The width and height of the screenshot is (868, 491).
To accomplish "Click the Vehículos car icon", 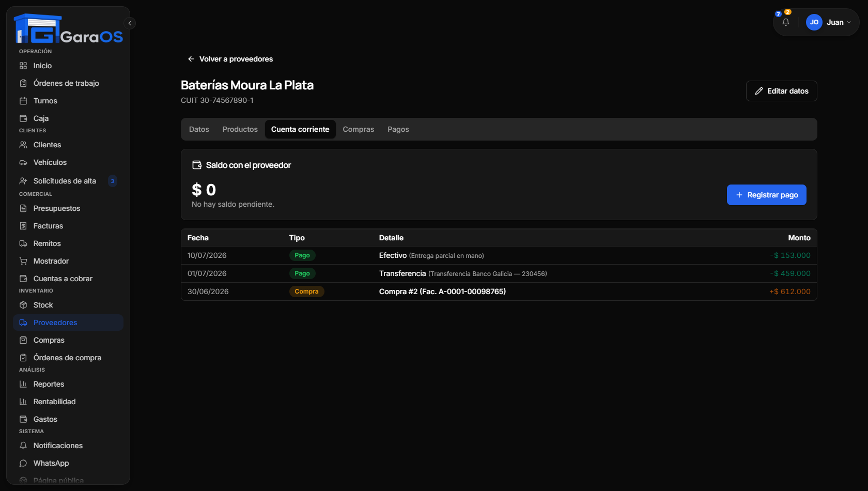I will coord(23,162).
